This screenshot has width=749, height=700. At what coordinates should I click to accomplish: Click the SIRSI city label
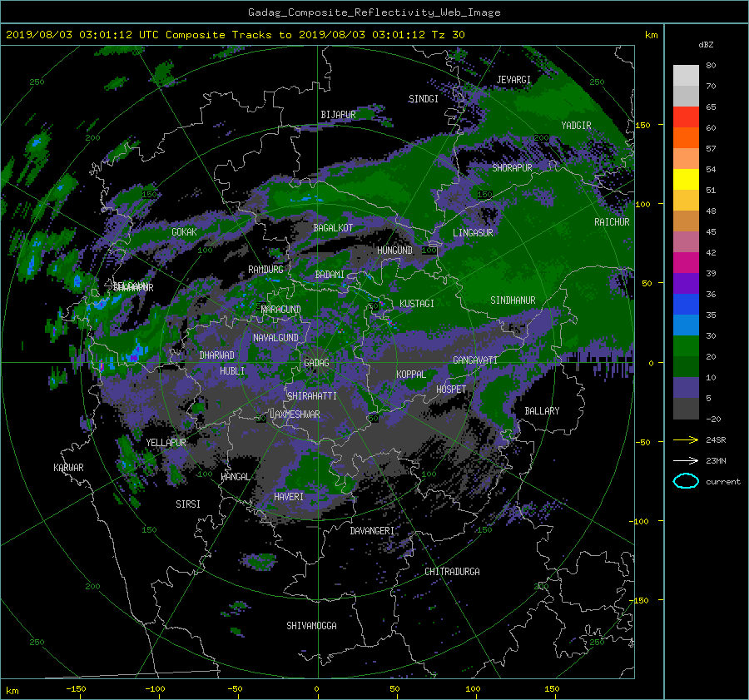pos(188,504)
